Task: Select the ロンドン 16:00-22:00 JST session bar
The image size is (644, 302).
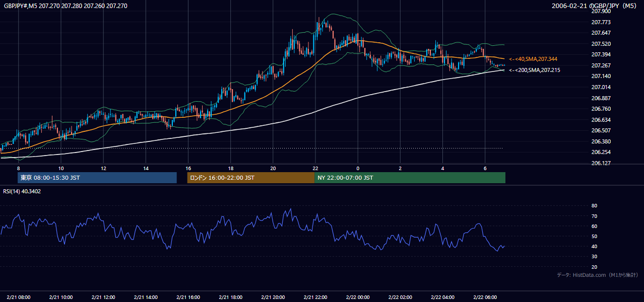Action: (x=250, y=178)
